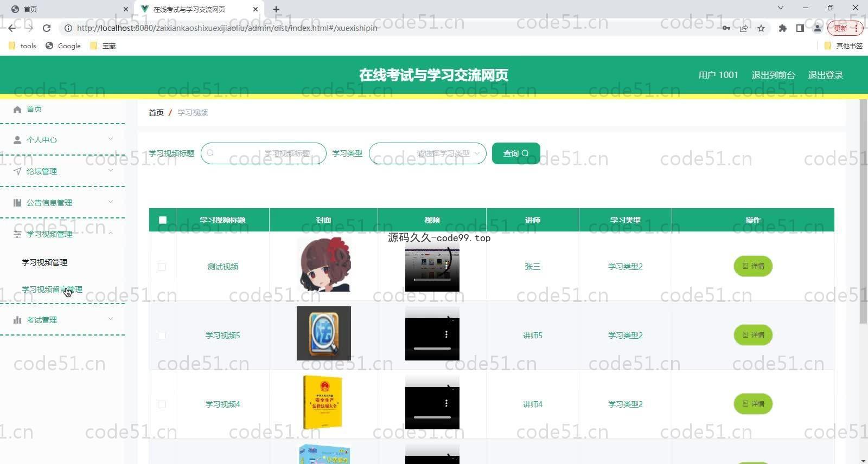Click the progress bar of 测试视频 video
This screenshot has height=464, width=868.
(432, 280)
